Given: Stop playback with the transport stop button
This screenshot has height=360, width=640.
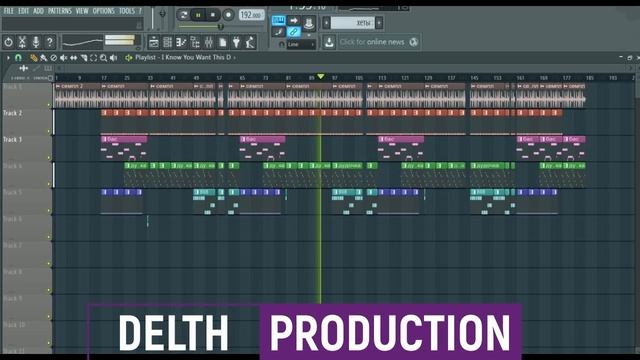Looking at the screenshot, I should [213, 15].
